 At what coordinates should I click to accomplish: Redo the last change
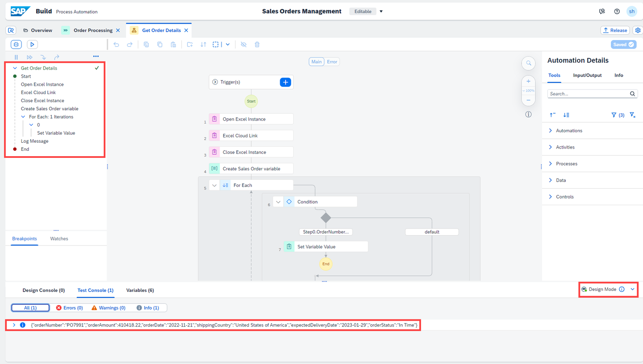click(130, 45)
